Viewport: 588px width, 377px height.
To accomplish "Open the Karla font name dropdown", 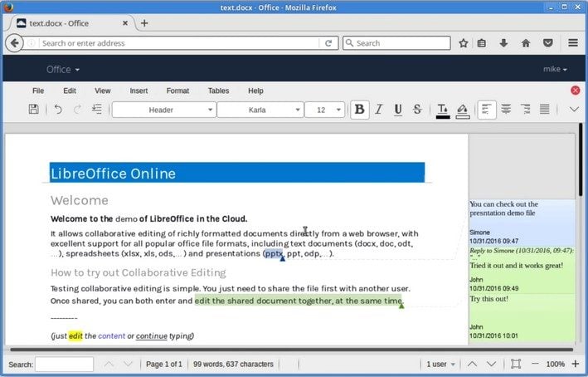I will [260, 110].
